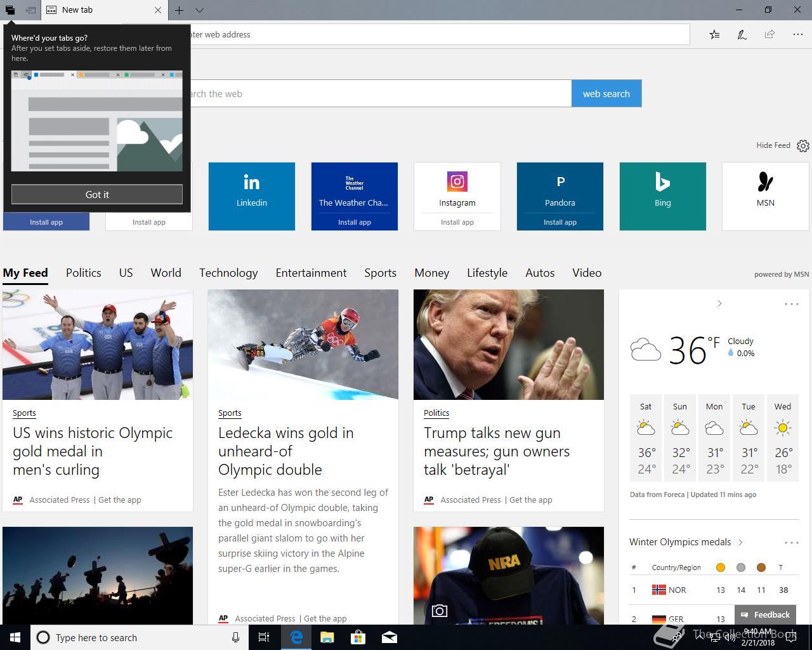Select the My Feed tab
The height and width of the screenshot is (650, 812).
point(25,273)
